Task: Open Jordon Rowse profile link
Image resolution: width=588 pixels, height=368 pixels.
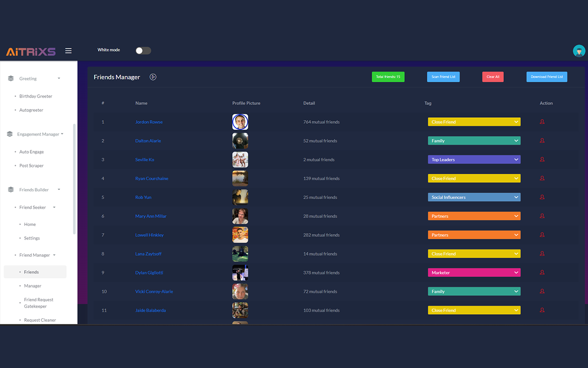Action: (149, 122)
